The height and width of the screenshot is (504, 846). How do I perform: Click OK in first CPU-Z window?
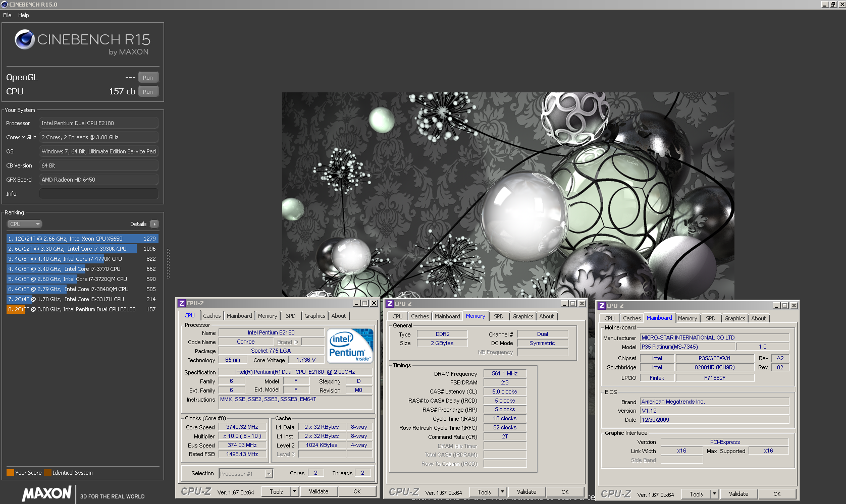pos(357,491)
